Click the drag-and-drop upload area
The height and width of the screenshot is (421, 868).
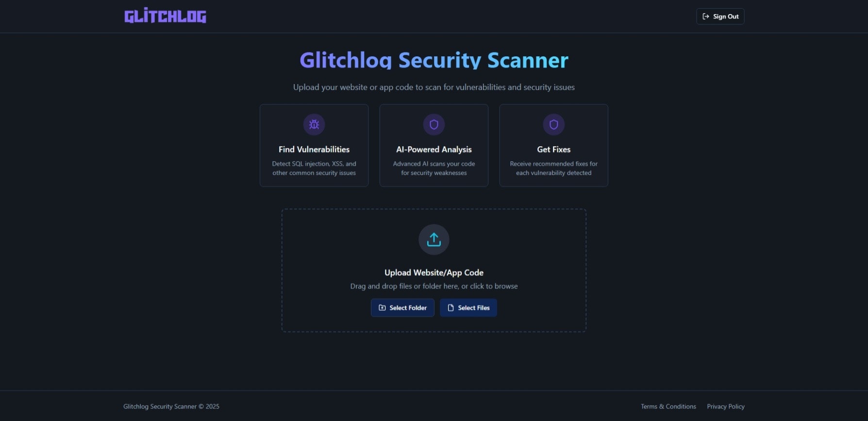(434, 270)
